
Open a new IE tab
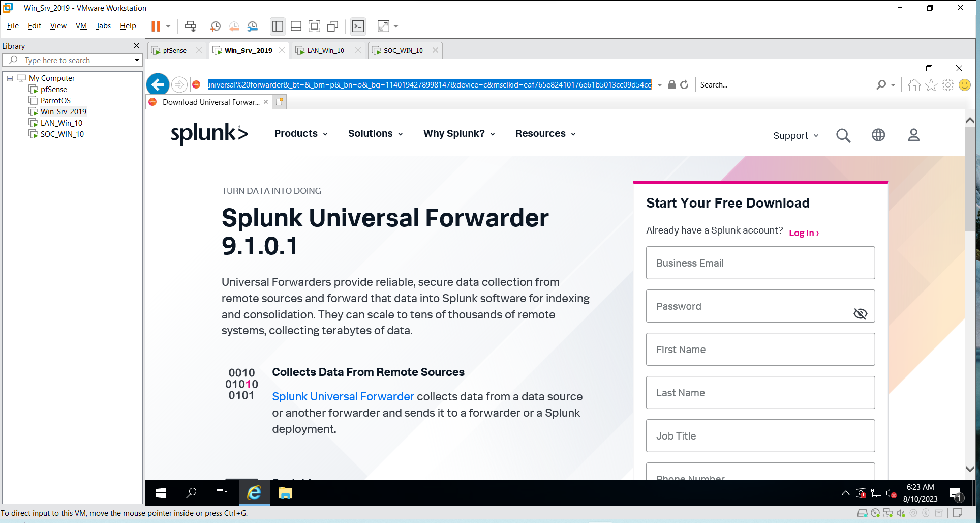(280, 102)
